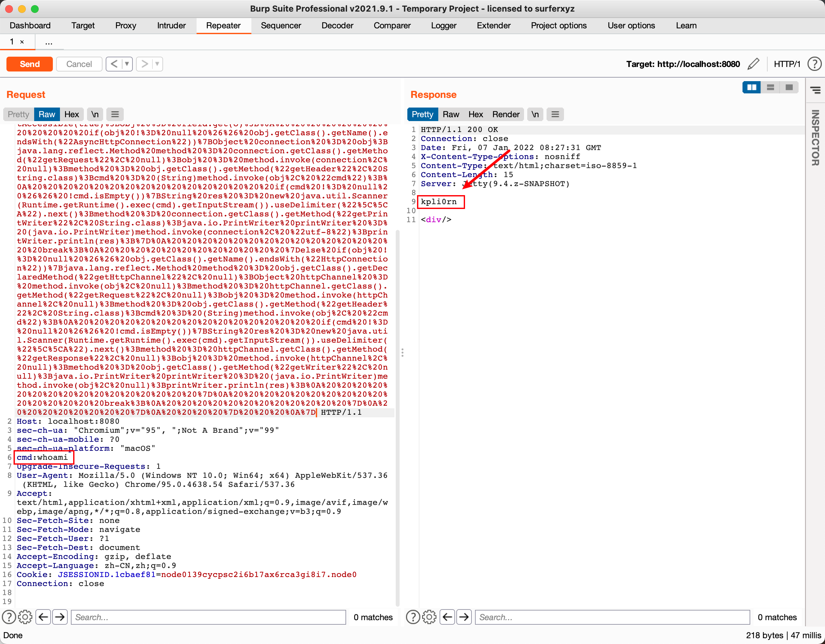Open response search help icon
This screenshot has height=644, width=825.
pyautogui.click(x=412, y=617)
